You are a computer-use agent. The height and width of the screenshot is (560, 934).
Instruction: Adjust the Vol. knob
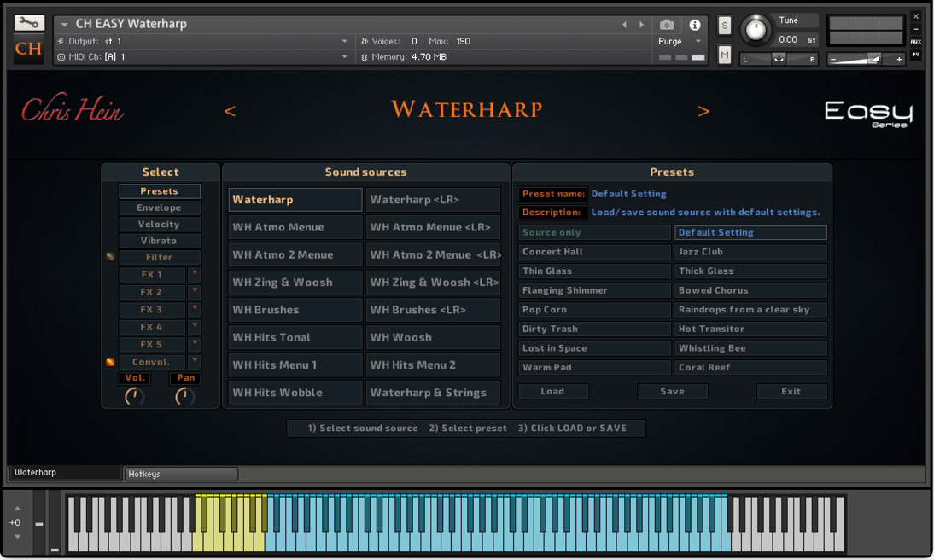[135, 396]
